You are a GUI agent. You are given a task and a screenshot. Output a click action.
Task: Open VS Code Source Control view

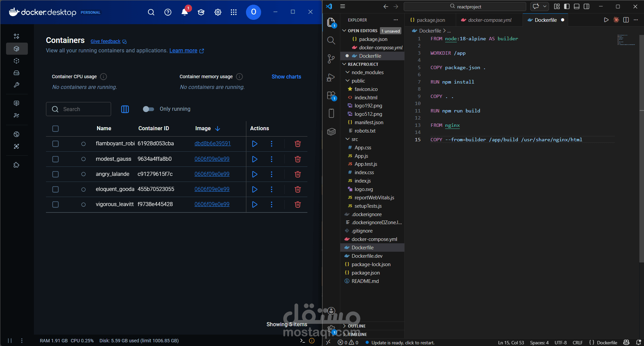click(331, 59)
